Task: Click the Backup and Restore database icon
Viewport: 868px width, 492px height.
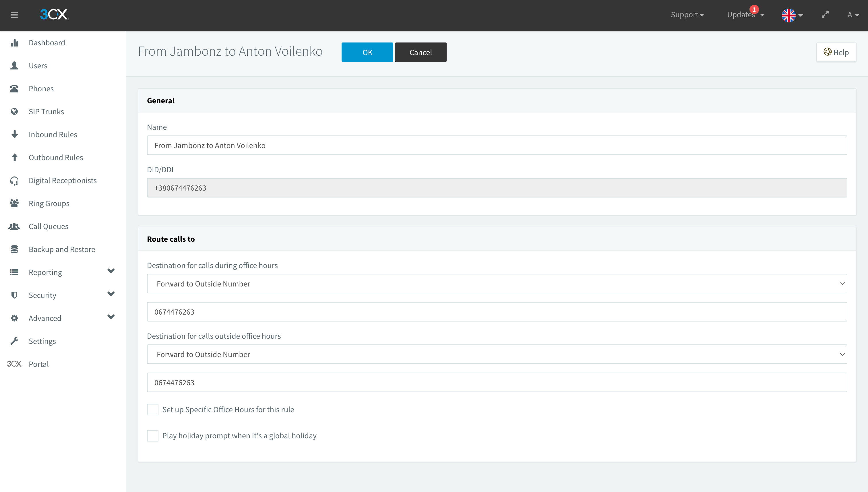Action: (x=15, y=249)
